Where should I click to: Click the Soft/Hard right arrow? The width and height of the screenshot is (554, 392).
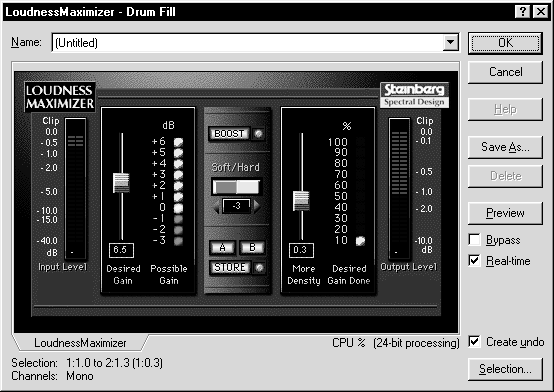coord(257,206)
